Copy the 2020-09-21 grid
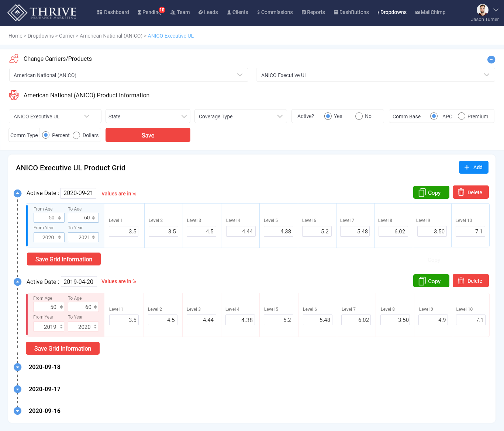 point(431,192)
